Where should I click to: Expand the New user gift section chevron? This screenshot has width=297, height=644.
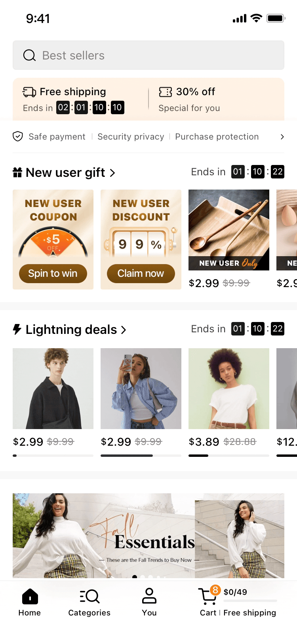point(112,173)
